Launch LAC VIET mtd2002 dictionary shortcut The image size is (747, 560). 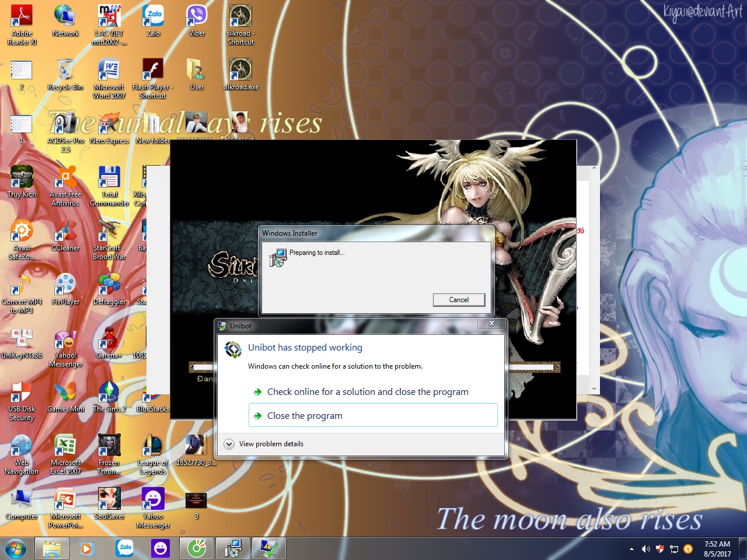(x=109, y=24)
